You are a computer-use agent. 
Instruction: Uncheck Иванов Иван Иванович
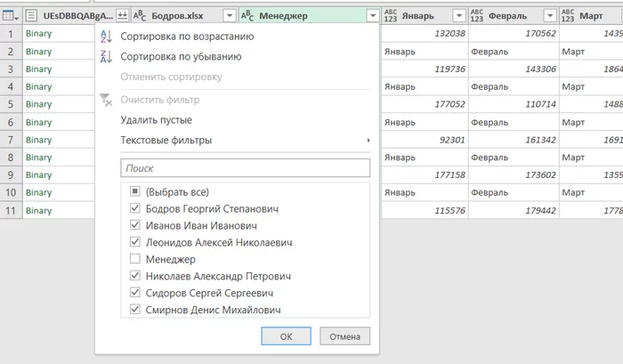pyautogui.click(x=135, y=225)
